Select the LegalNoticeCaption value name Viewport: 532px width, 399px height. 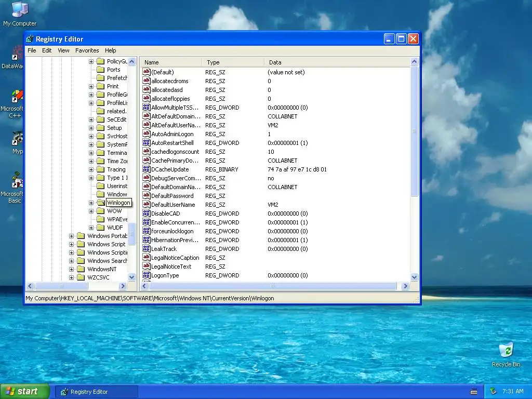click(x=175, y=258)
